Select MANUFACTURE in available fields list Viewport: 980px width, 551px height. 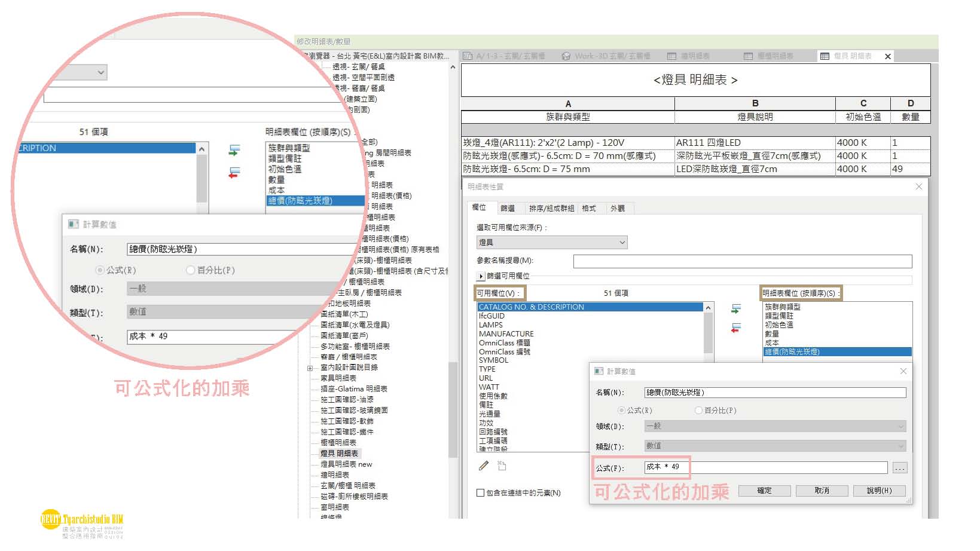[x=506, y=334]
